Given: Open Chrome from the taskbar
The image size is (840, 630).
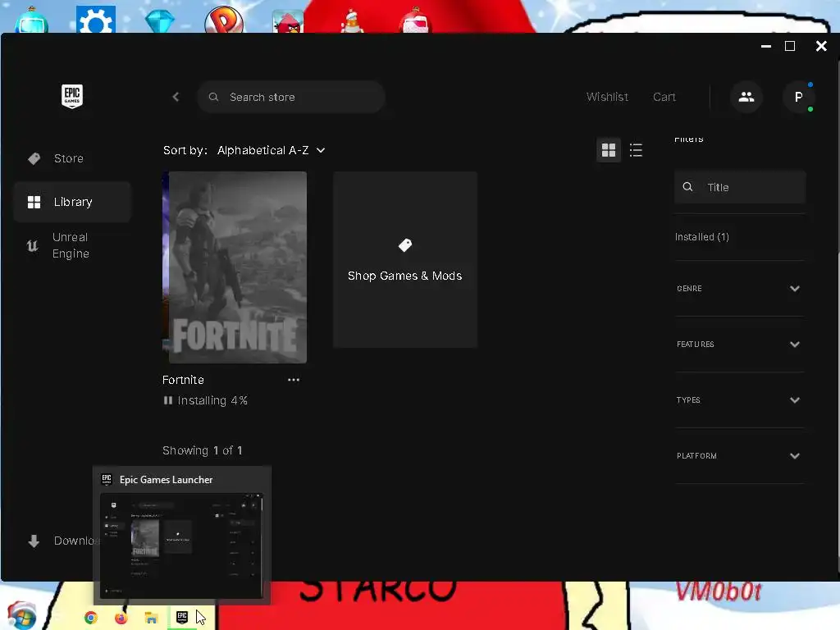Looking at the screenshot, I should point(91,618).
